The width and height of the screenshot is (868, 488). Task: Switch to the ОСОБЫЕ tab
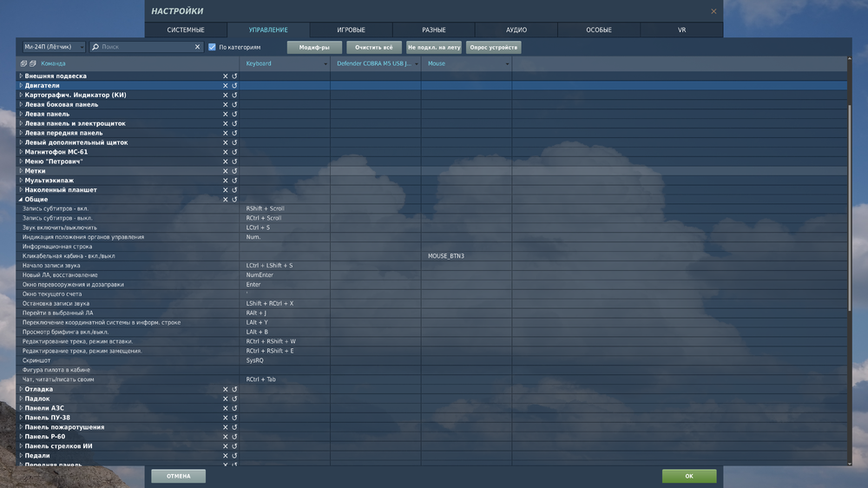tap(599, 30)
